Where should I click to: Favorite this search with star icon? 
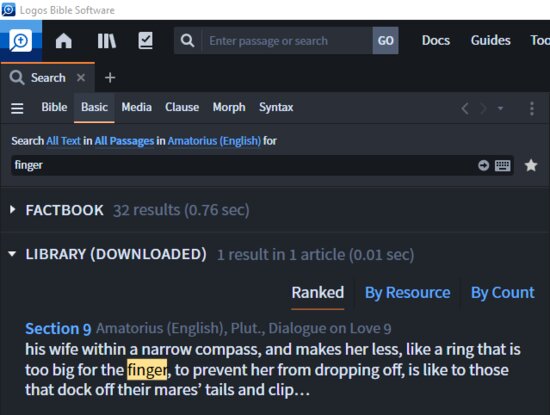coord(531,165)
